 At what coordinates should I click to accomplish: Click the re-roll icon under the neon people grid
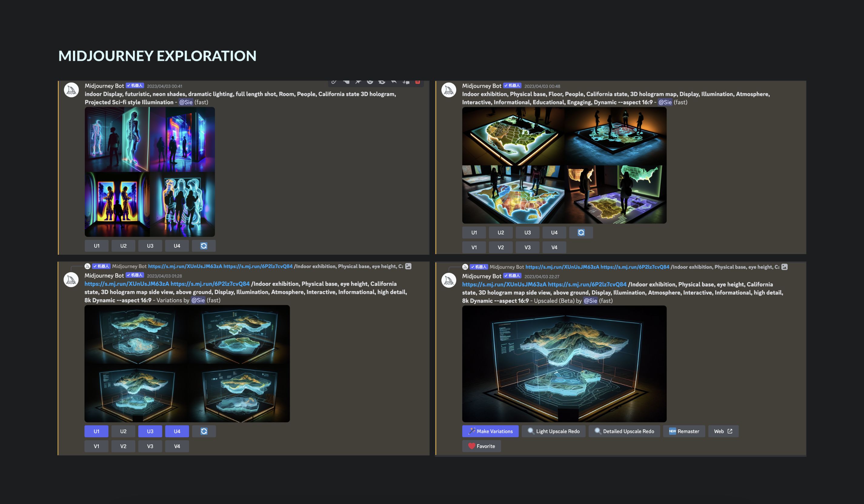203,246
